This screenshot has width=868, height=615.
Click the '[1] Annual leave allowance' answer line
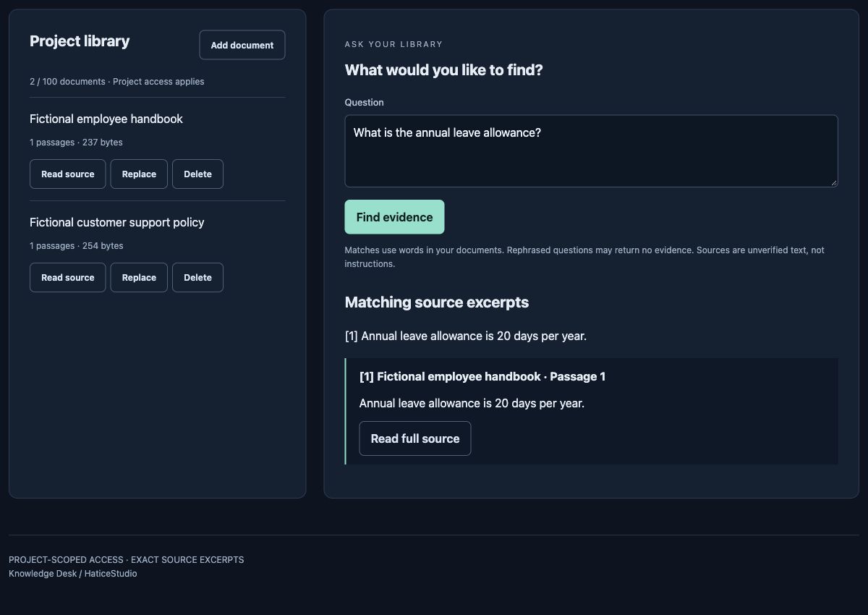tap(466, 336)
